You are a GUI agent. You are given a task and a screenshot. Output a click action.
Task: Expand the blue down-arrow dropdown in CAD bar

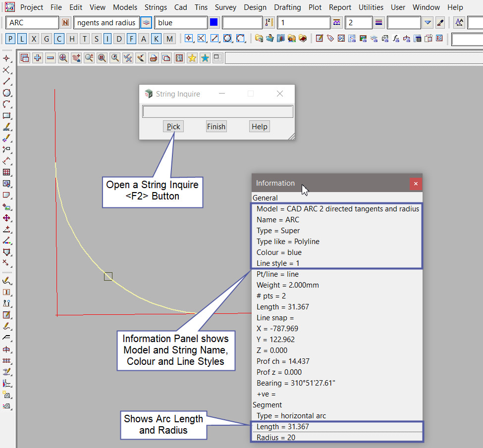(428, 23)
